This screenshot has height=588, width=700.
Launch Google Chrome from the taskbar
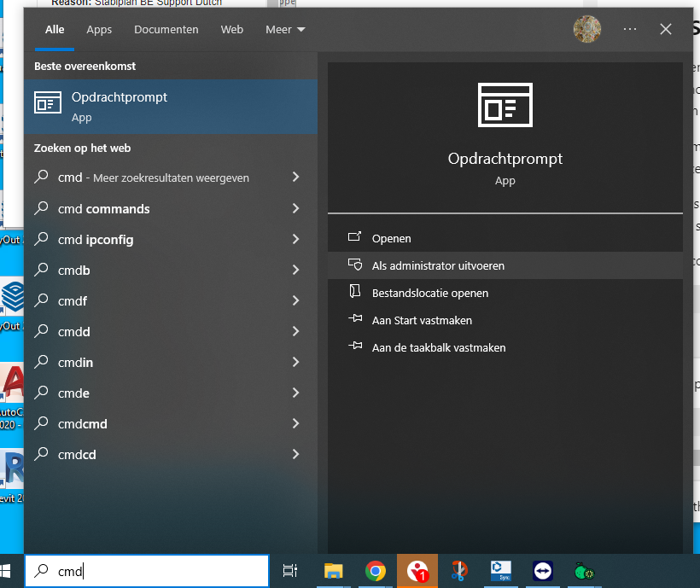[x=376, y=571]
